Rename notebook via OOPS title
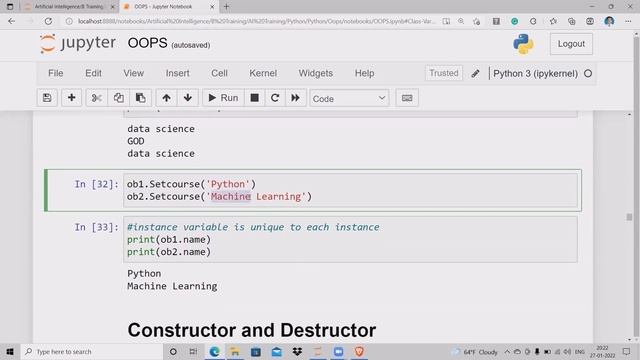Viewport: 640px width, 360px height. pos(147,43)
